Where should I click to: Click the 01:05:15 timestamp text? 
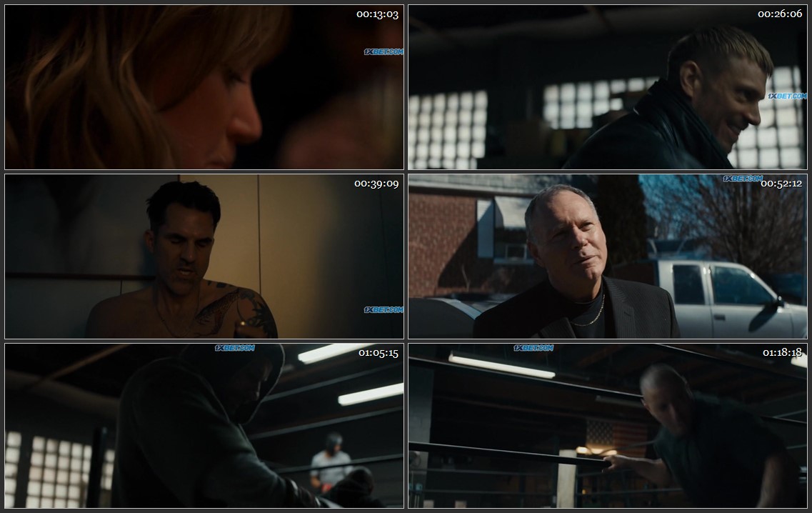[379, 353]
